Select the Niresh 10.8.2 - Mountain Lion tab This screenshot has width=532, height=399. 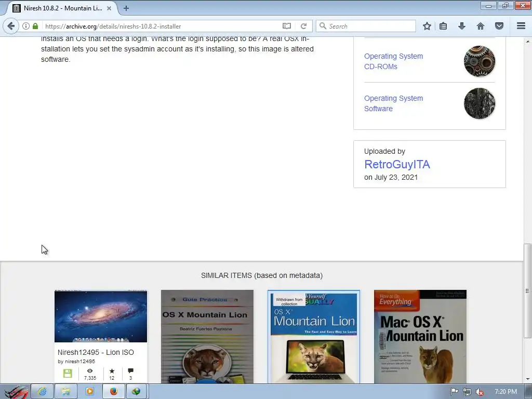(x=63, y=8)
